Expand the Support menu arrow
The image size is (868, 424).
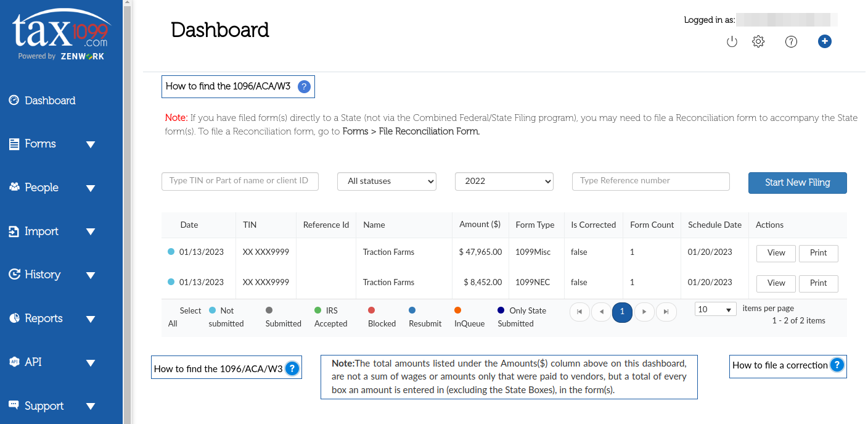tap(91, 406)
